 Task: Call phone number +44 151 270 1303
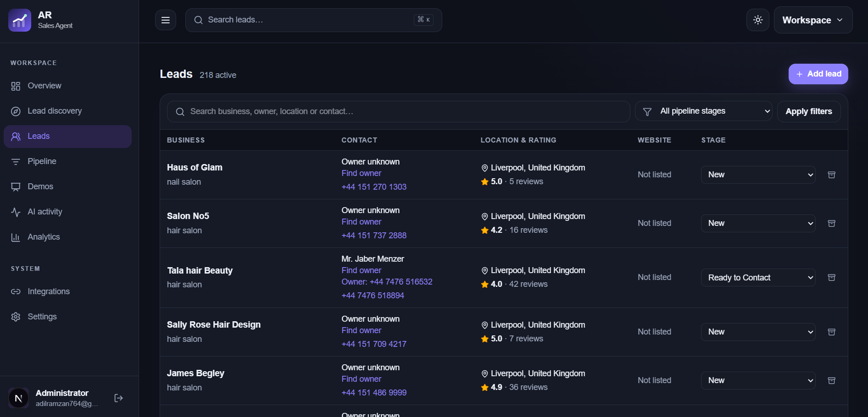click(374, 187)
